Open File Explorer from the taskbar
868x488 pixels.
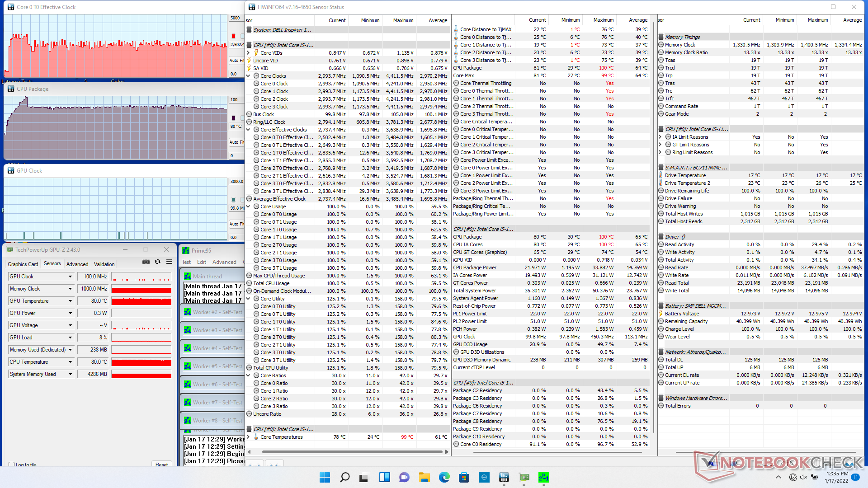[424, 477]
